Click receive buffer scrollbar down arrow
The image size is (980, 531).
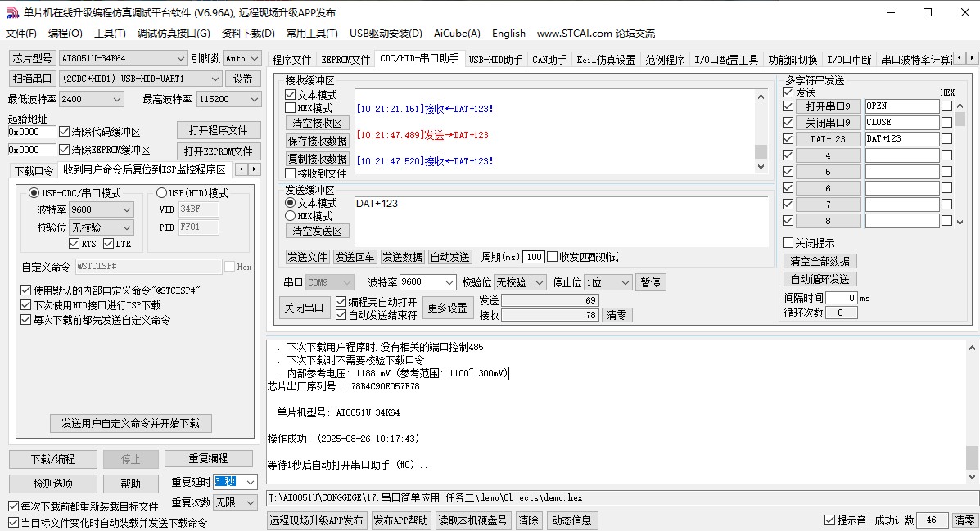[761, 166]
